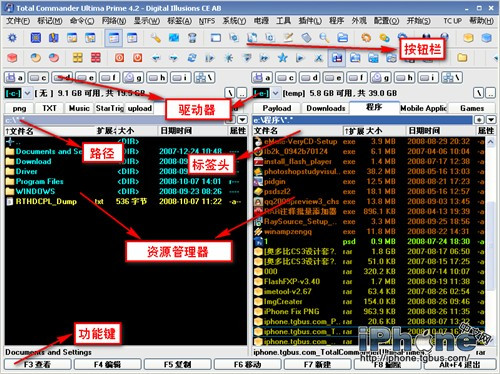This screenshot has width=500, height=374.
Task: Select drive h in right panel drive bar
Action: pyautogui.click(x=404, y=78)
